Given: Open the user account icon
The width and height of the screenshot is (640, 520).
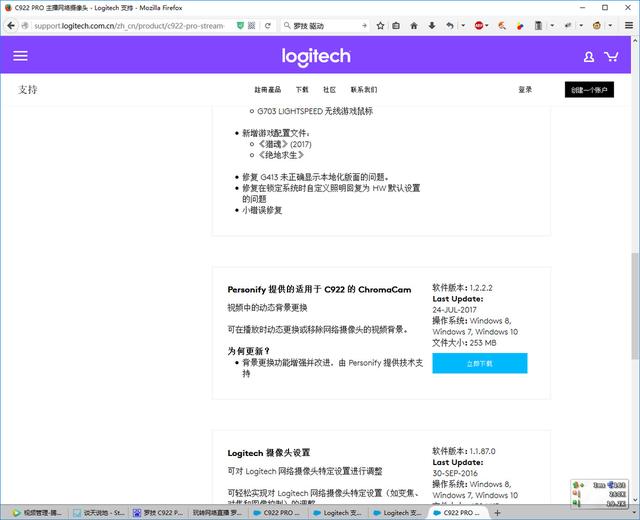Looking at the screenshot, I should 589,56.
